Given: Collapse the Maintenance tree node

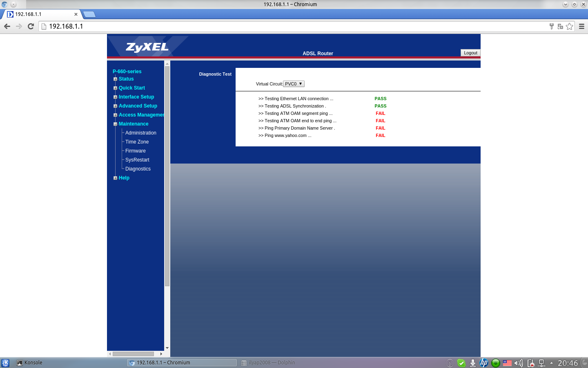Looking at the screenshot, I should click(115, 124).
